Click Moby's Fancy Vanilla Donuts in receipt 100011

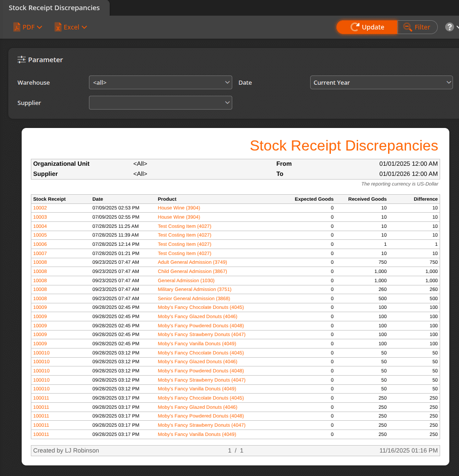197,434
